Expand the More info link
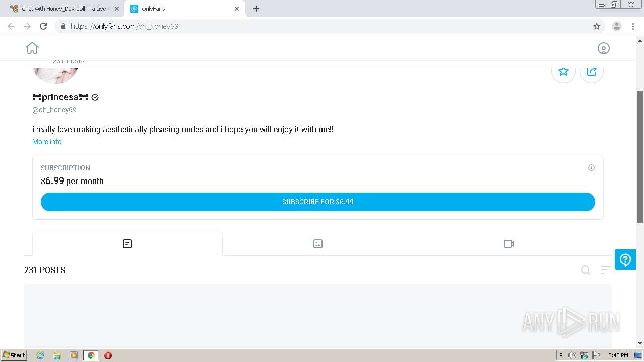The width and height of the screenshot is (644, 362). click(x=47, y=142)
